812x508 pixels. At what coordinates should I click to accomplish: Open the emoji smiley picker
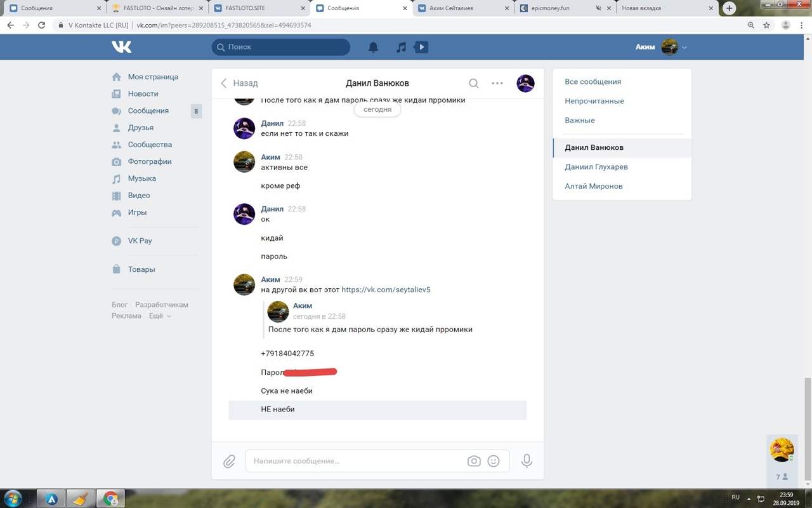[x=494, y=462]
